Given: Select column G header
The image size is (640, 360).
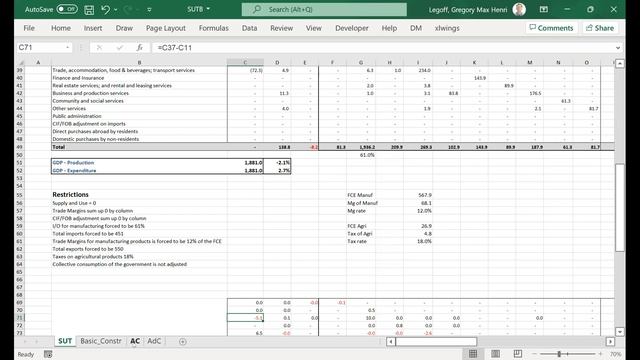Looking at the screenshot, I should click(x=361, y=62).
